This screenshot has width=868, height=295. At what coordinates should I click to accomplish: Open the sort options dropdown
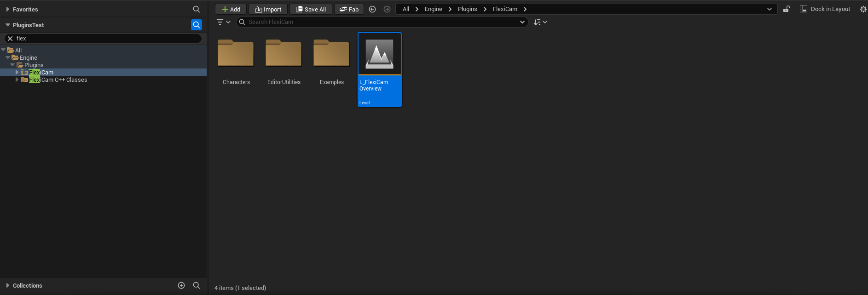pos(540,22)
